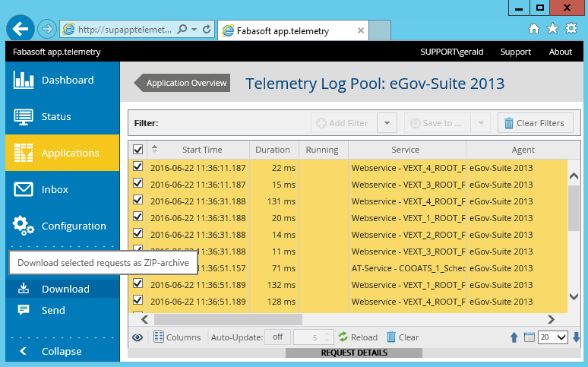The width and height of the screenshot is (588, 367).
Task: Click the Send icon in sidebar
Action: 24,310
